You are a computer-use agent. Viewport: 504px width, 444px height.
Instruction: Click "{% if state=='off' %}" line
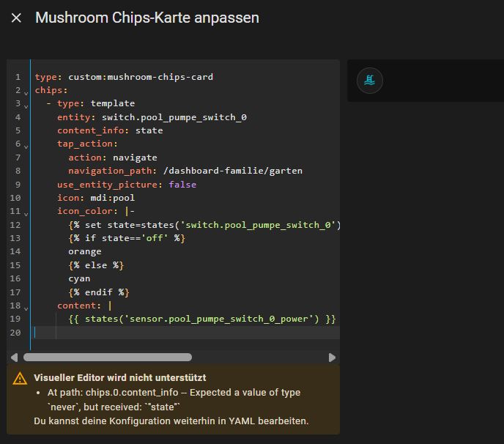(127, 238)
